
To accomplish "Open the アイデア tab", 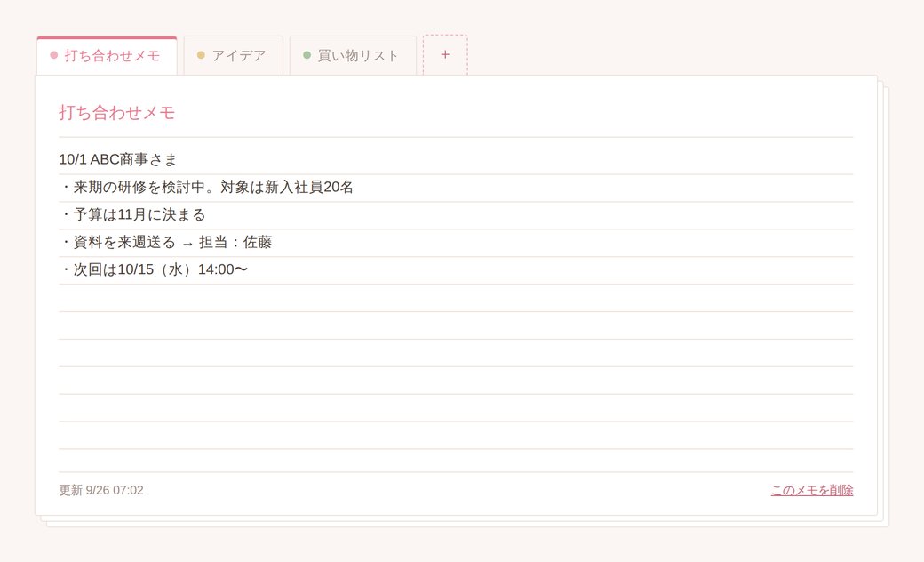I will point(234,55).
